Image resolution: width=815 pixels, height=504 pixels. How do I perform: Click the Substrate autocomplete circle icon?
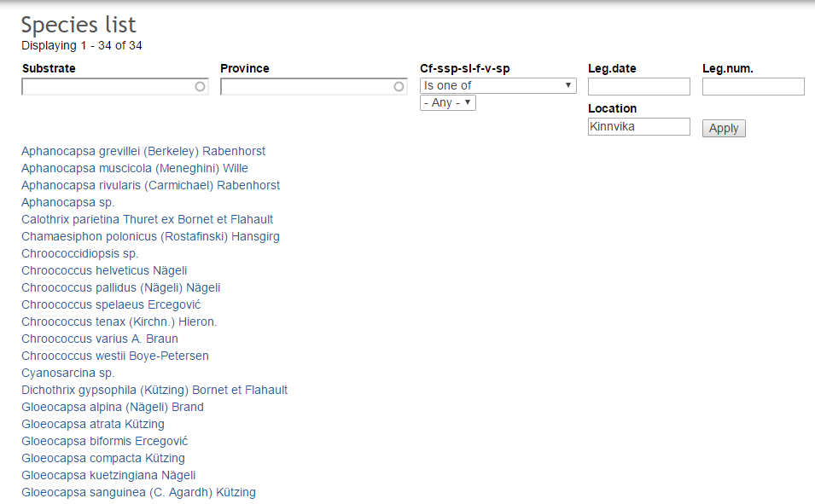pos(200,86)
